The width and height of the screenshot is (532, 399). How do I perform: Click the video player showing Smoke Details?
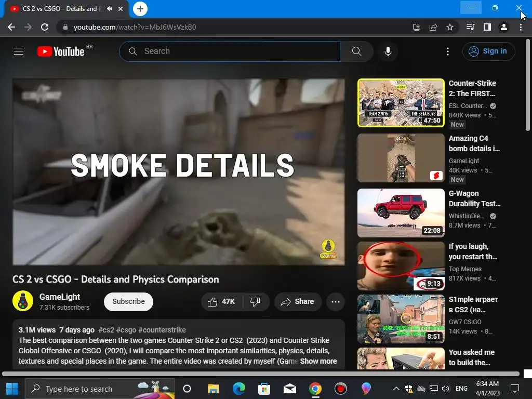click(x=179, y=172)
